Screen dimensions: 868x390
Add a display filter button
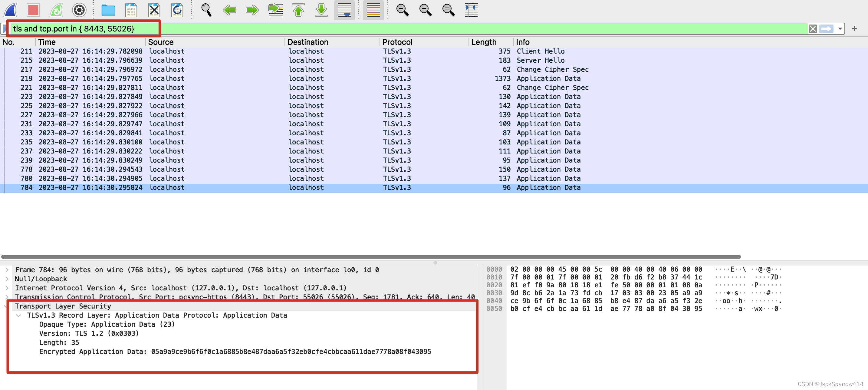[x=854, y=29]
